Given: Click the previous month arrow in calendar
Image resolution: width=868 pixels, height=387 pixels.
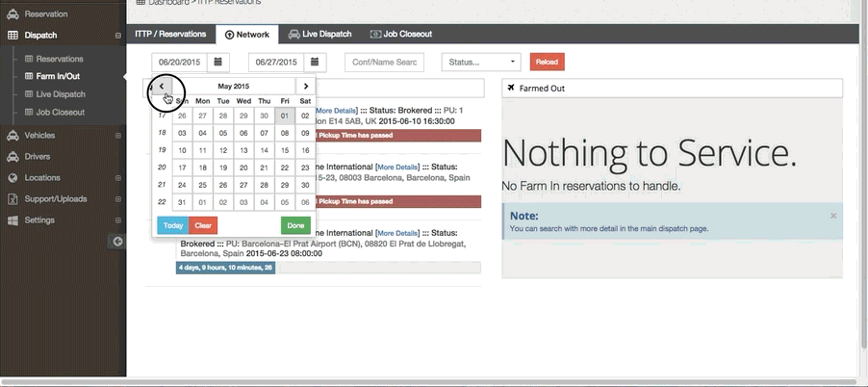Looking at the screenshot, I should (x=161, y=86).
